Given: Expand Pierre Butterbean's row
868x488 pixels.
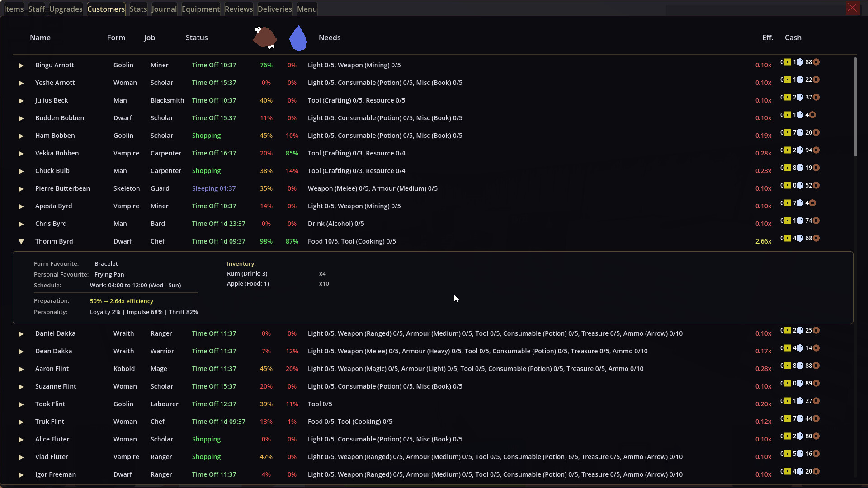Looking at the screenshot, I should [x=21, y=188].
